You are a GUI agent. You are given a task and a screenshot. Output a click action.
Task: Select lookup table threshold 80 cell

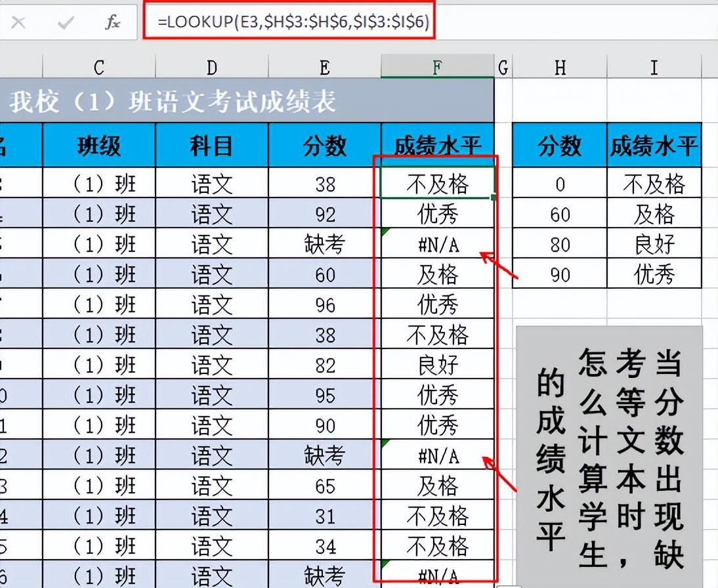tap(560, 244)
